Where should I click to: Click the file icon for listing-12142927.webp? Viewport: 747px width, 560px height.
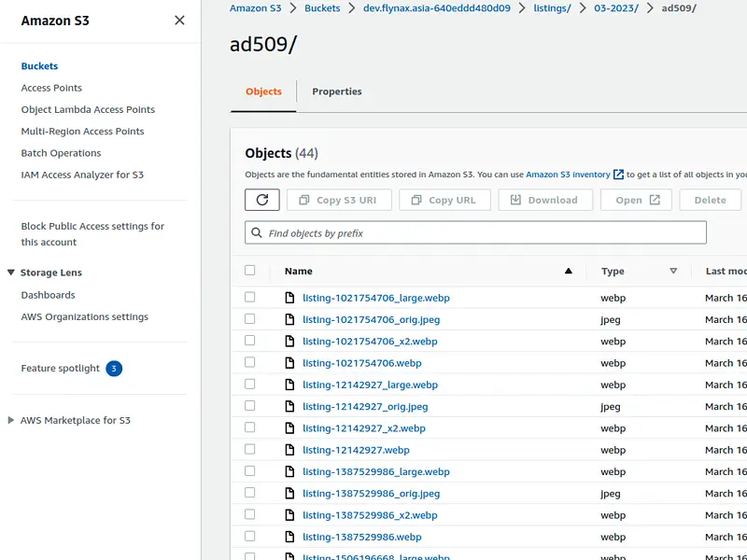coord(289,450)
